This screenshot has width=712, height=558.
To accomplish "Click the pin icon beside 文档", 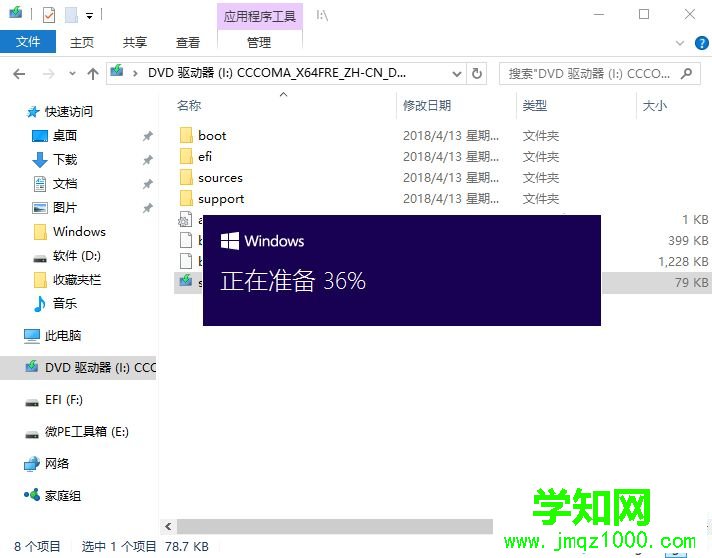I will pyautogui.click(x=148, y=184).
